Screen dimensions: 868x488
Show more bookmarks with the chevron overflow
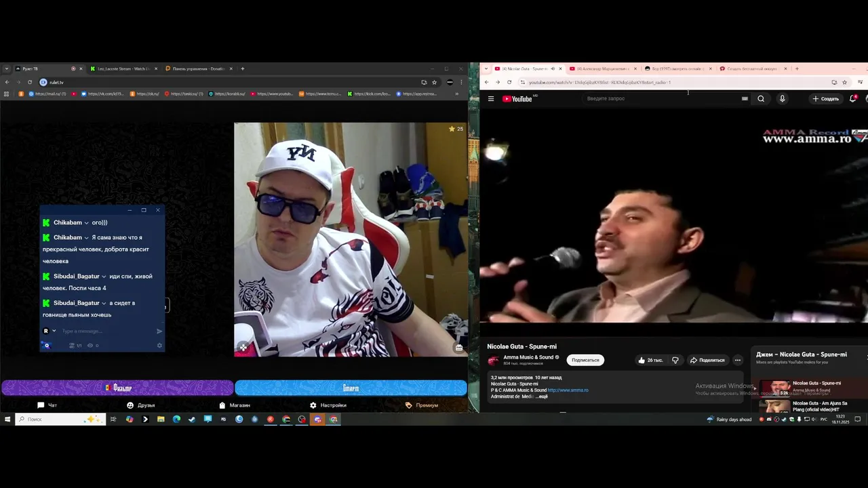pos(456,94)
